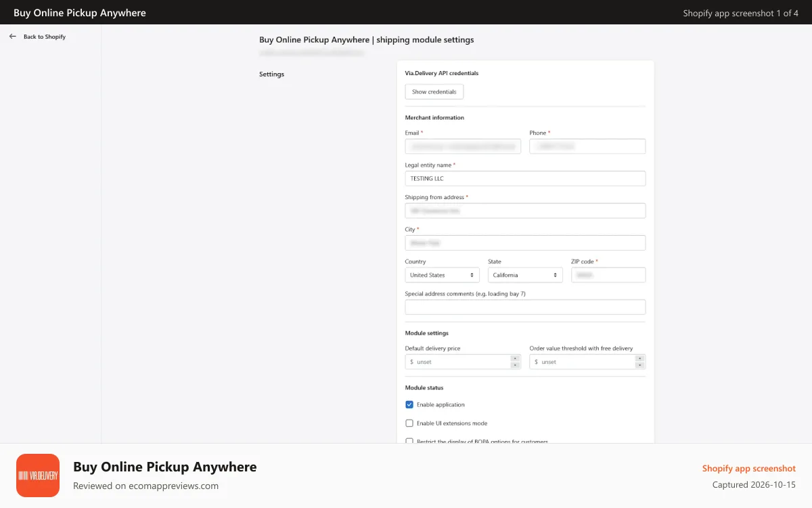Click the Special address comments field
This screenshot has height=508, width=812.
tap(525, 307)
